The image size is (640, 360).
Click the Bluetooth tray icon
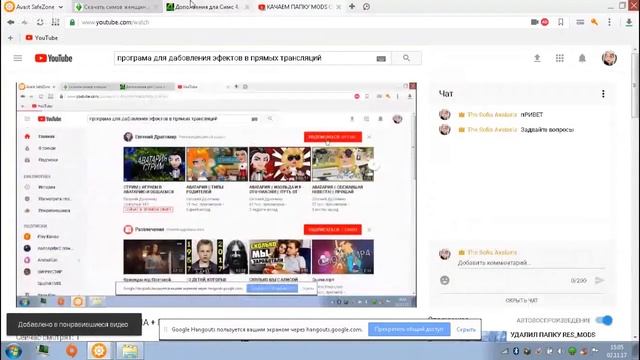(516, 351)
